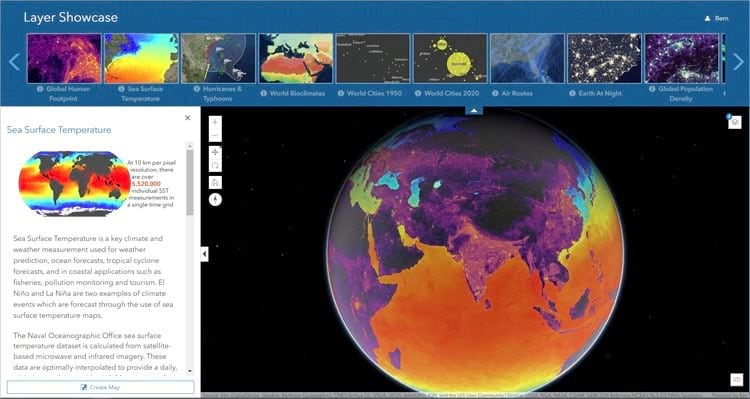Viewport: 750px width, 399px height.
Task: Close the Sea Surface Temperature panel
Action: (188, 118)
